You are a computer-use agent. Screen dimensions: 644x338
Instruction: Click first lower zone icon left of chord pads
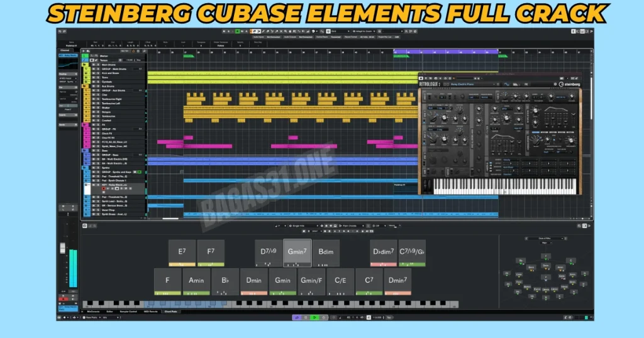[85, 226]
